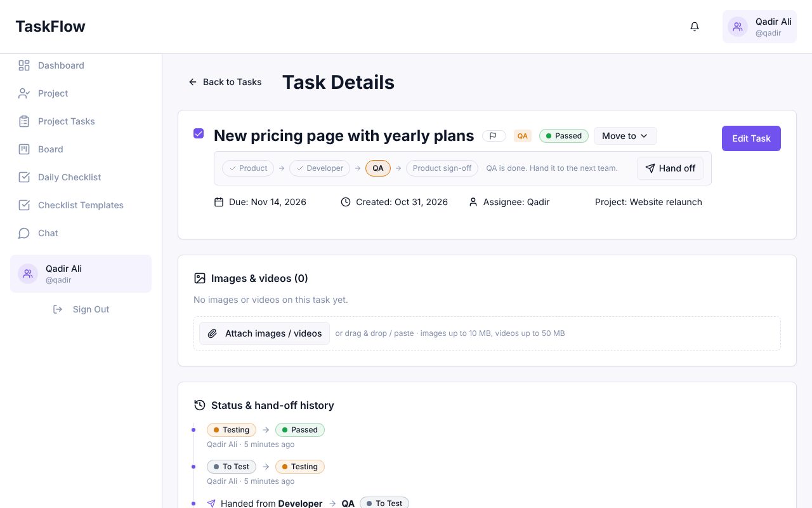Click the Images & videos (0) heading
This screenshot has width=812, height=508.
[259, 278]
